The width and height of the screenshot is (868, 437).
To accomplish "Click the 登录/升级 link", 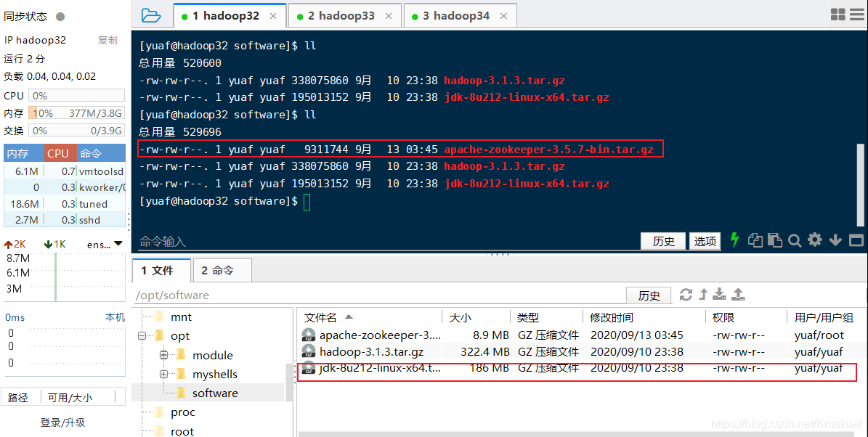I will coord(62,422).
